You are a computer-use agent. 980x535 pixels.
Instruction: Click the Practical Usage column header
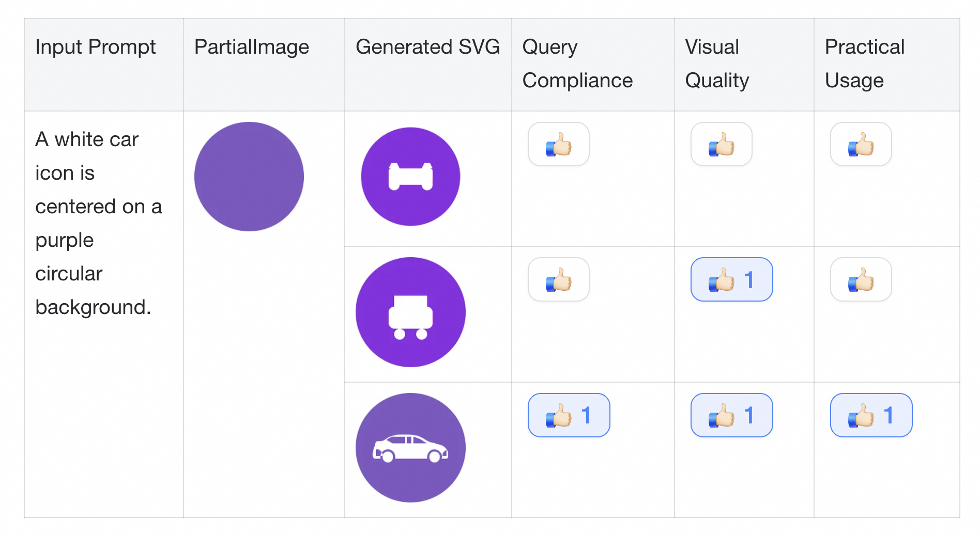click(864, 64)
